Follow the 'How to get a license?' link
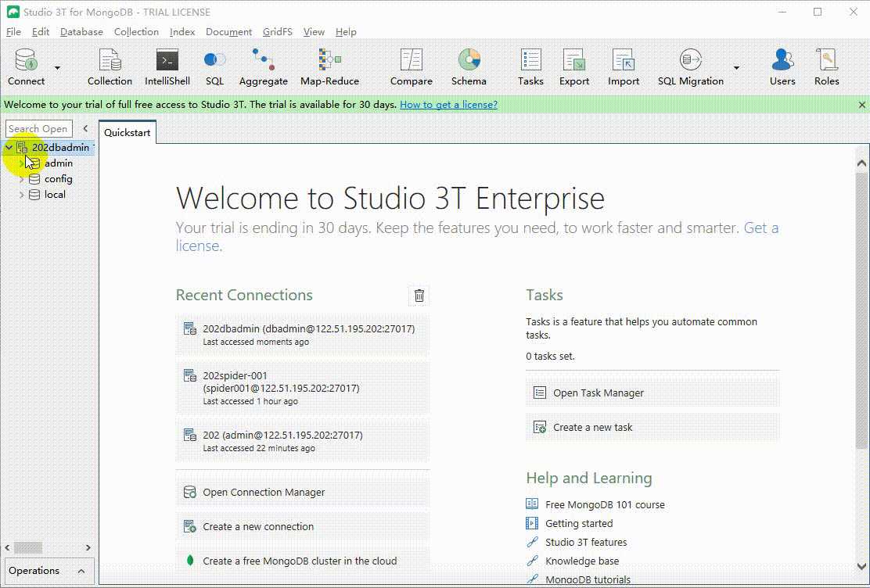The image size is (870, 588). coord(448,104)
